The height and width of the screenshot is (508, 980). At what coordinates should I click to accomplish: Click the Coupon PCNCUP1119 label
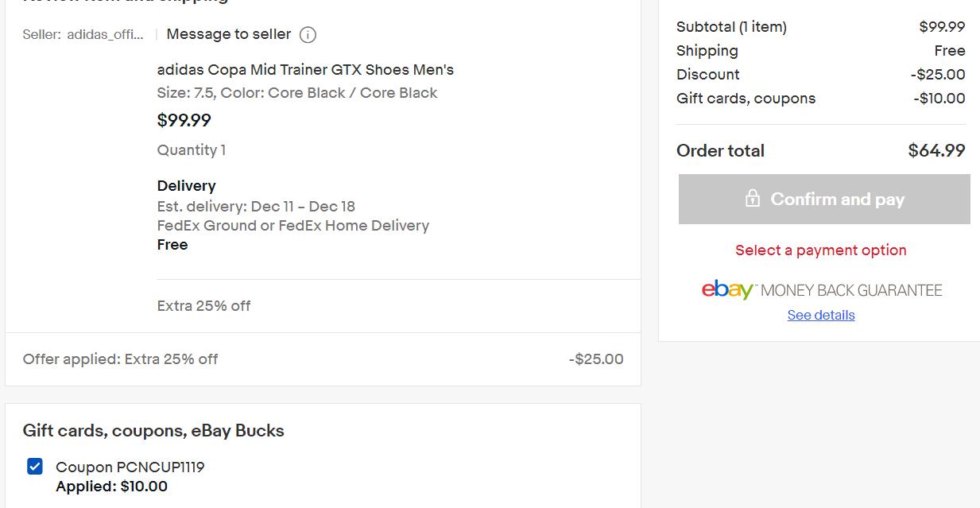[130, 467]
